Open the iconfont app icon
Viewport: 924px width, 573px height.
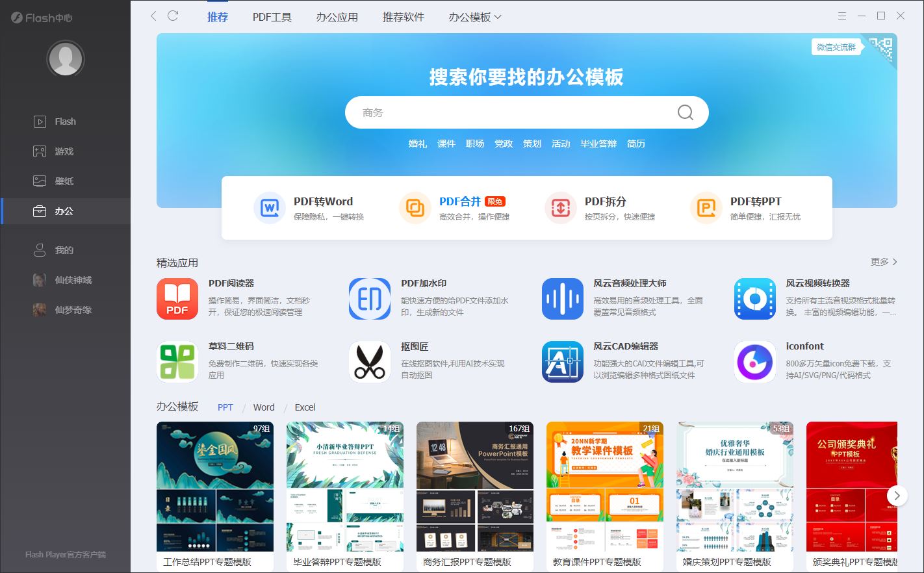coord(754,362)
